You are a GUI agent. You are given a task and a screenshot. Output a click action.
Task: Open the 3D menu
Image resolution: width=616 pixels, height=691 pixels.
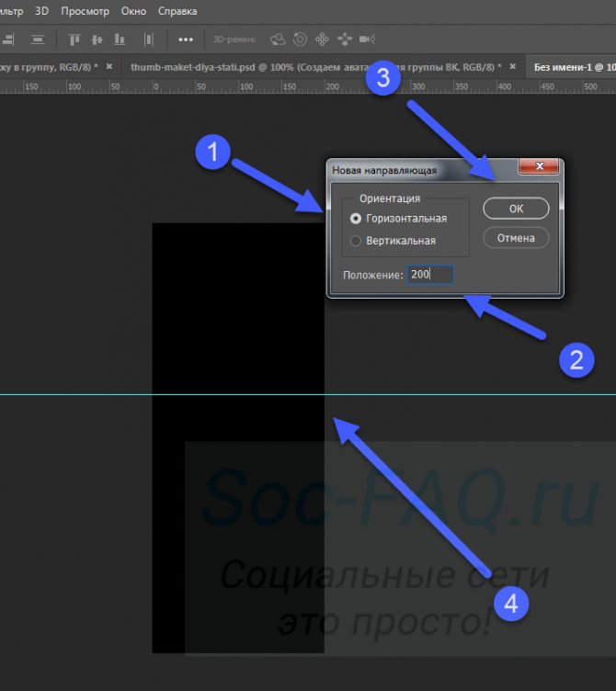(x=42, y=11)
